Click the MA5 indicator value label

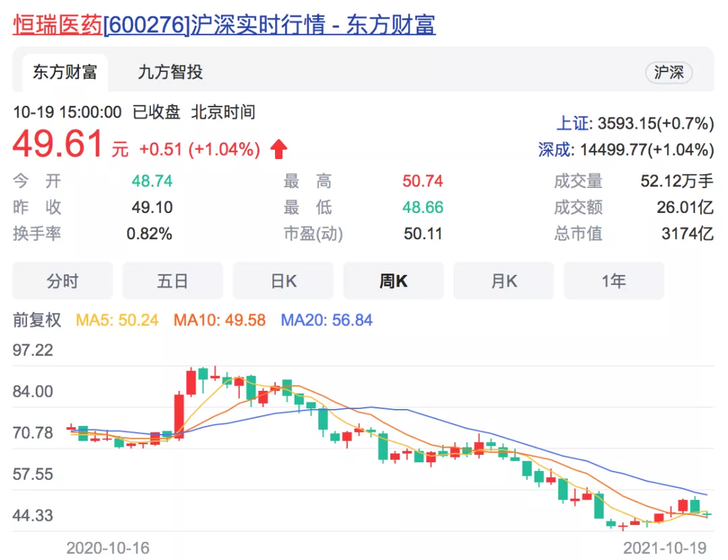click(117, 319)
